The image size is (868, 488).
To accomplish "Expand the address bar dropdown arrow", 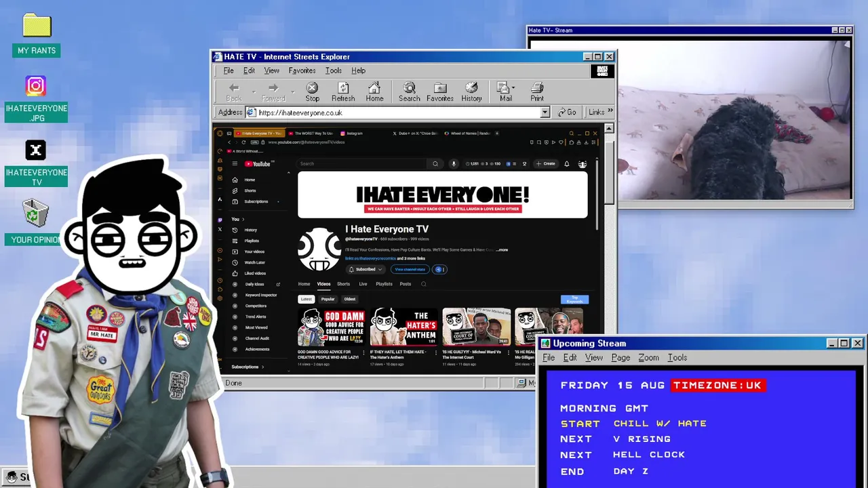I will pyautogui.click(x=545, y=113).
